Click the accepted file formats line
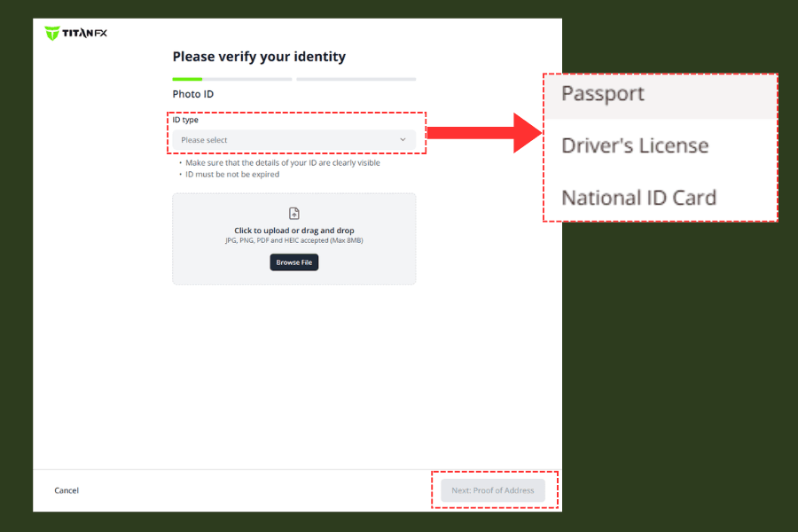Viewport: 798px width, 532px height. (x=294, y=240)
